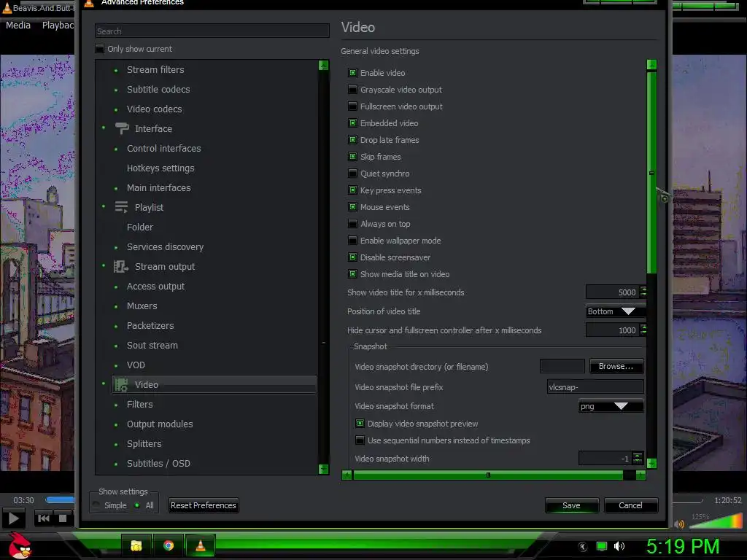Click the Save button
This screenshot has height=560, width=747.
[571, 505]
